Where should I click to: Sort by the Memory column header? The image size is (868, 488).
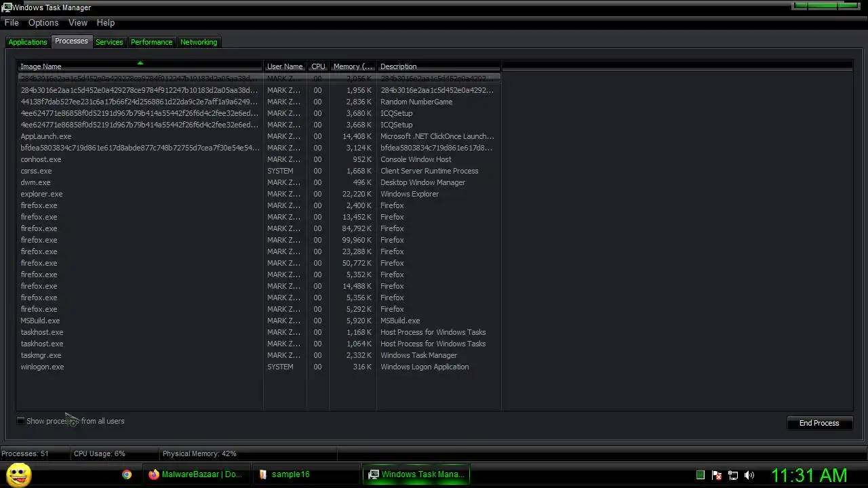353,66
